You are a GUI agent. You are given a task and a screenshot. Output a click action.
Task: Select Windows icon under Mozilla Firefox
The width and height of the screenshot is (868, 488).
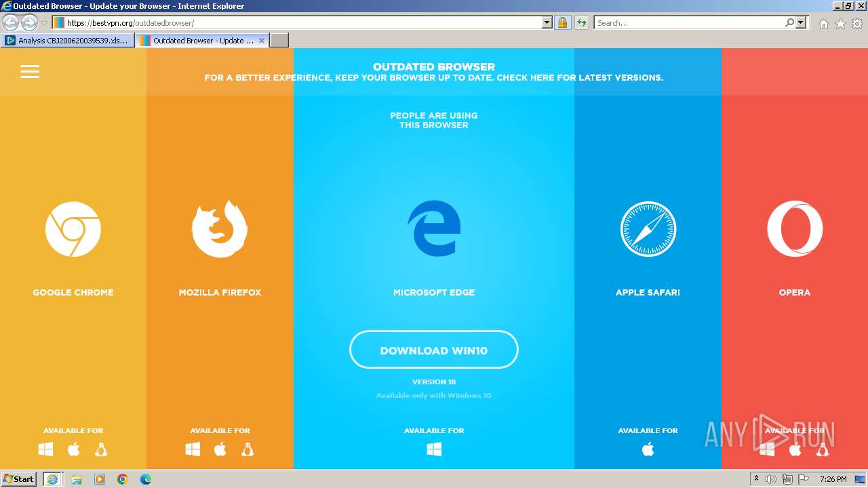[x=193, y=449]
